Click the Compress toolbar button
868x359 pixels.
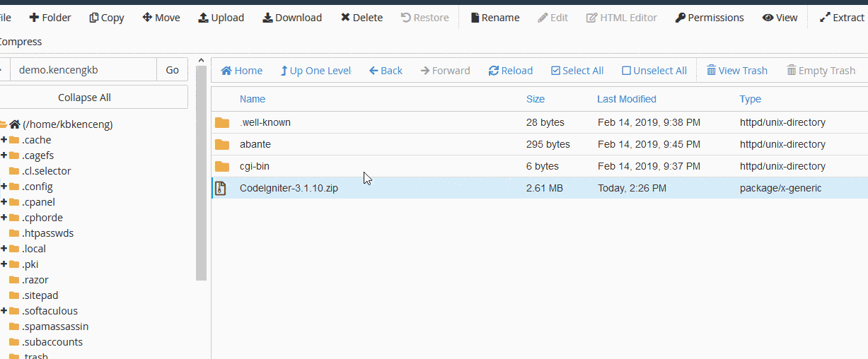21,42
